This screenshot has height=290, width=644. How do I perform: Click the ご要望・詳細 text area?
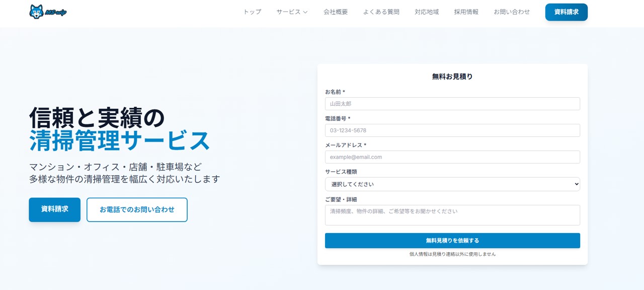tap(452, 215)
